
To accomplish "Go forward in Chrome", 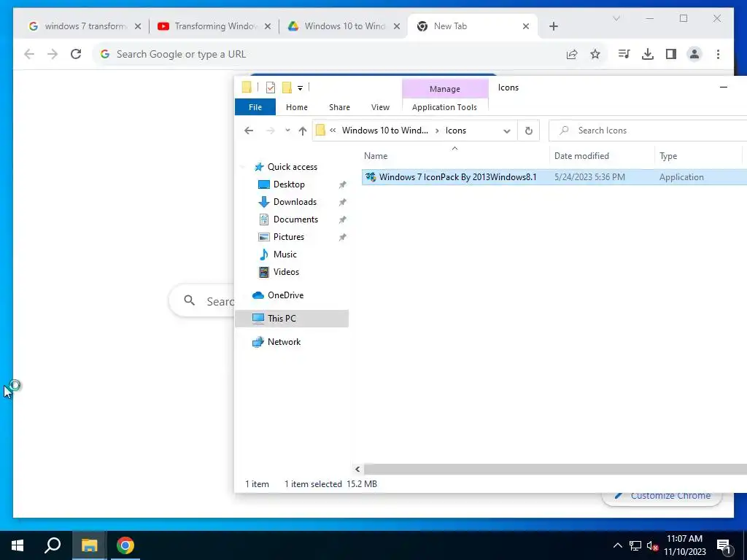I will [53, 54].
